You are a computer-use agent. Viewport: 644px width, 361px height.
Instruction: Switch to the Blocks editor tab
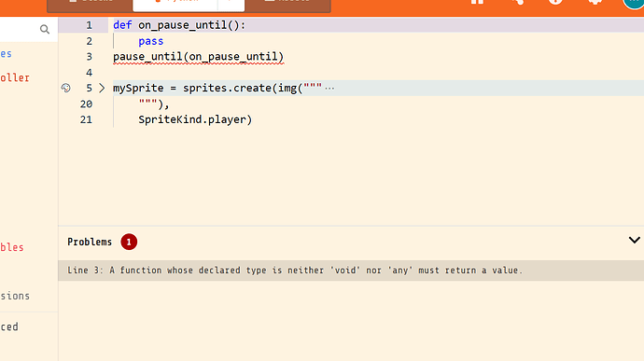click(90, 5)
